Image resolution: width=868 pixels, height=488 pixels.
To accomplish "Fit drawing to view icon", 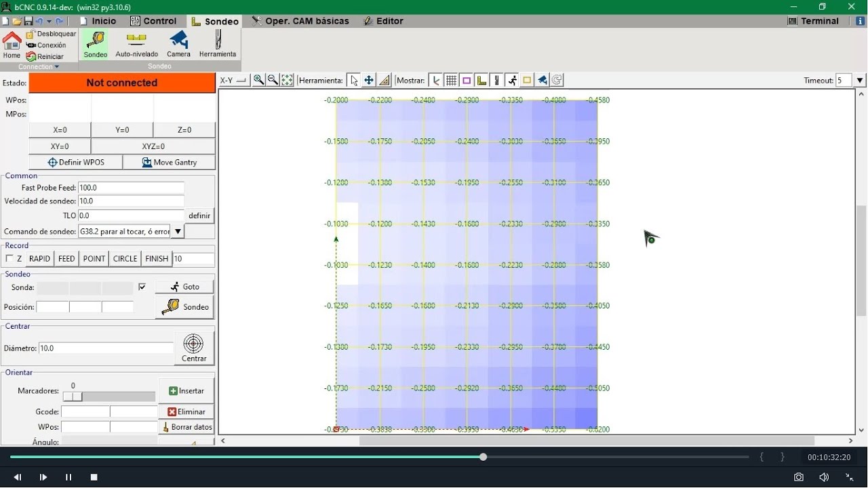I will [287, 80].
